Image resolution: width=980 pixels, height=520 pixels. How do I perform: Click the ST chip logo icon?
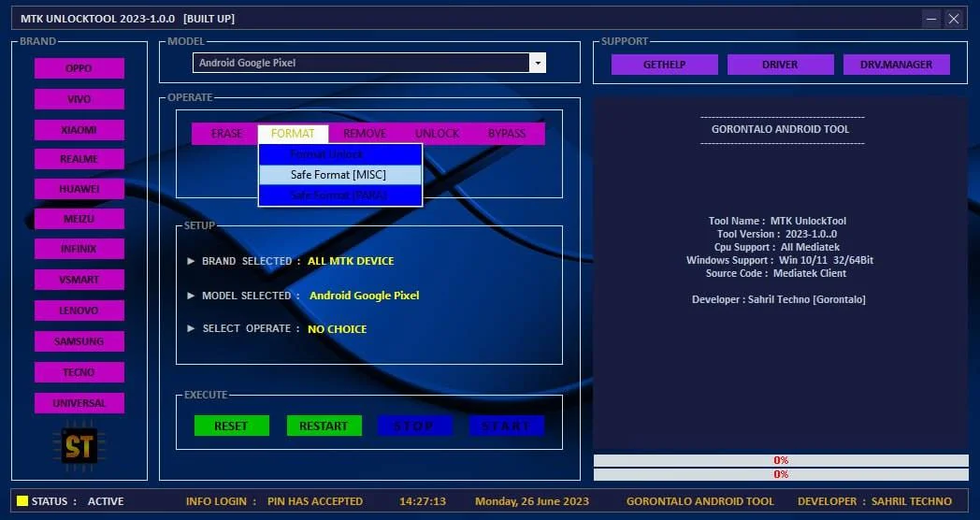(79, 447)
